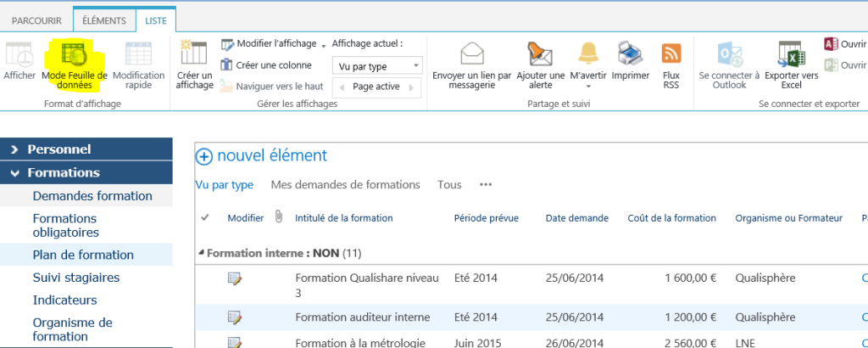
Task: Go to previous page arrow in Page active
Action: tap(342, 87)
